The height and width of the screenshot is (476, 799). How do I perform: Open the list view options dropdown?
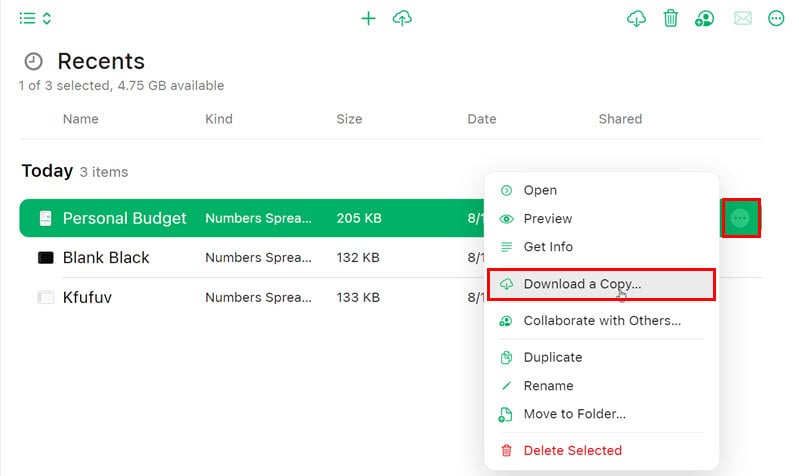[x=35, y=18]
